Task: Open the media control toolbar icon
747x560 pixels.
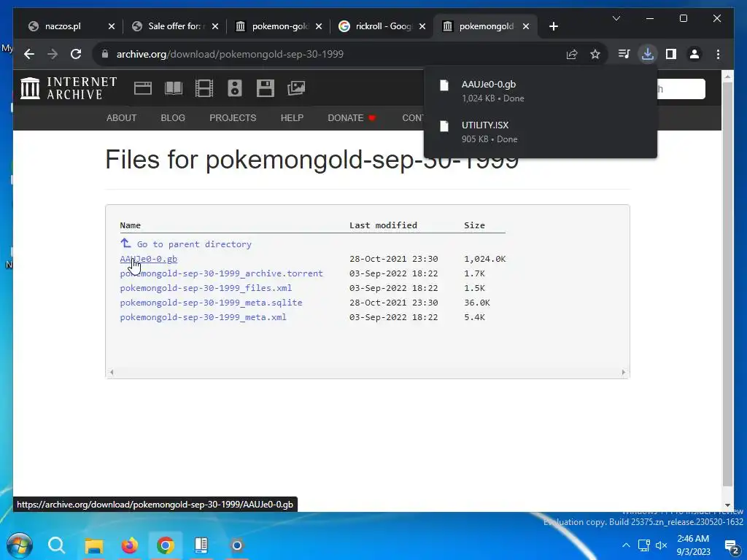Action: [624, 54]
